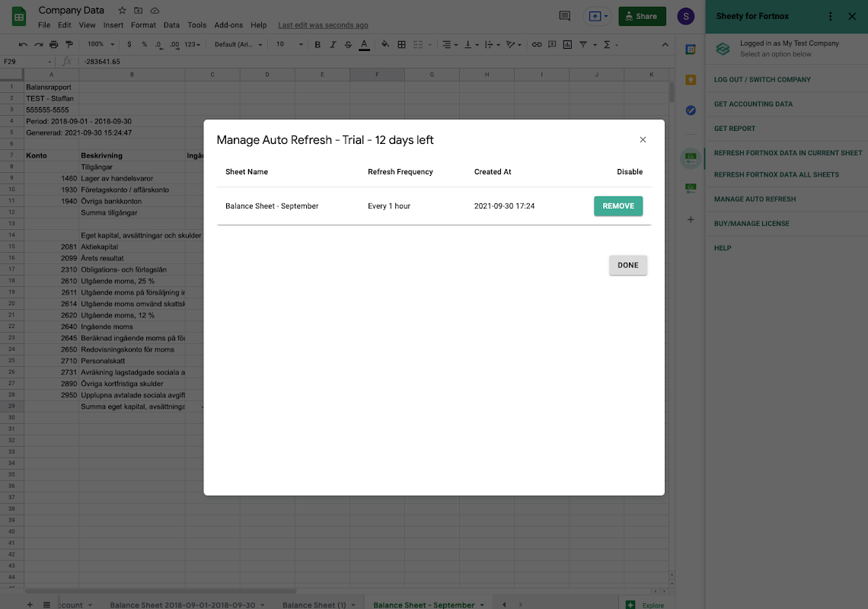The width and height of the screenshot is (868, 609).
Task: Click the formula bar showing -283641.65
Action: (x=376, y=62)
